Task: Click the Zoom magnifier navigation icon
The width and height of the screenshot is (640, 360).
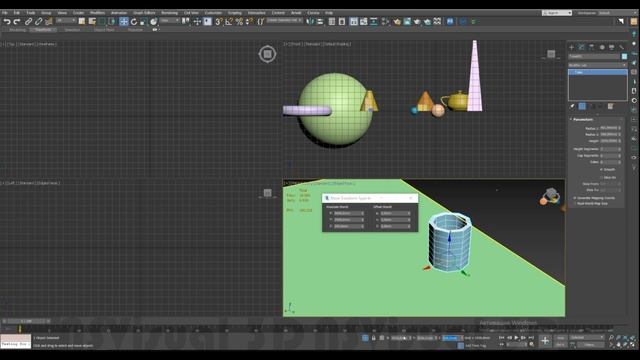Action: point(611,338)
